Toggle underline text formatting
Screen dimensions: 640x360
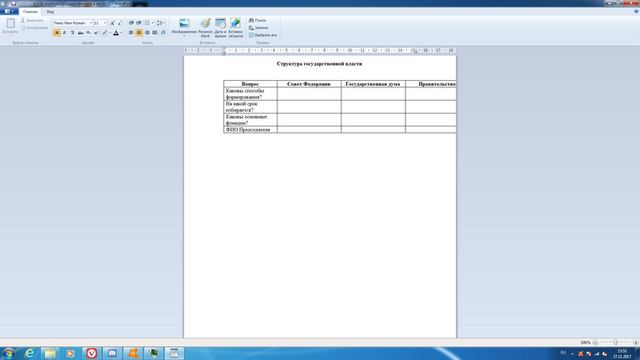click(72, 33)
